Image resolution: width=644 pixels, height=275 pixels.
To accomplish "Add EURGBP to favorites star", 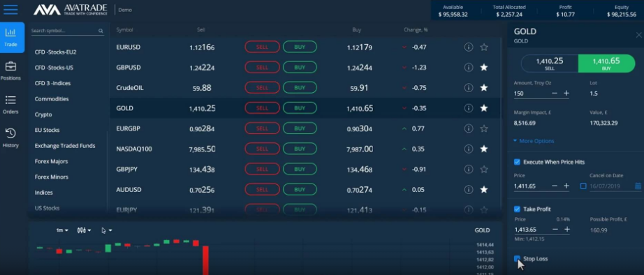I will 484,128.
